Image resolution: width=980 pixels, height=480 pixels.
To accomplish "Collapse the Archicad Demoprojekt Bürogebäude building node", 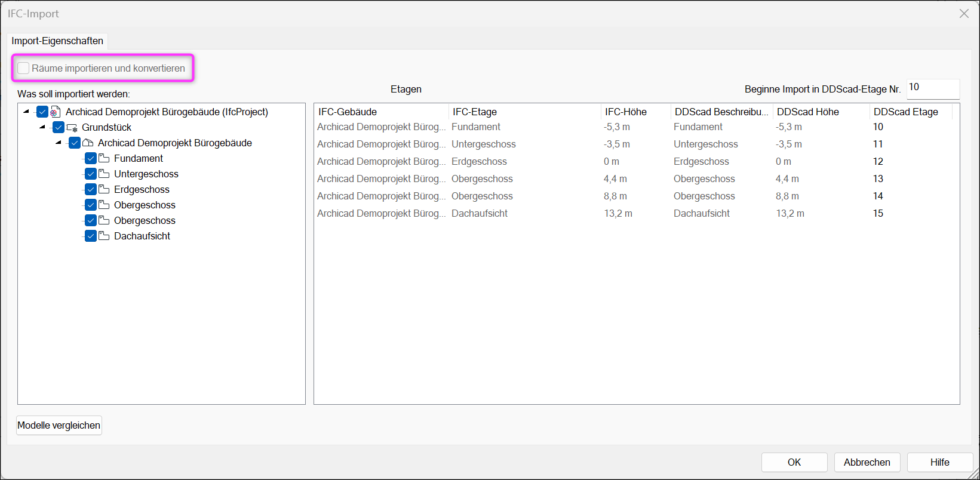I will click(x=59, y=142).
